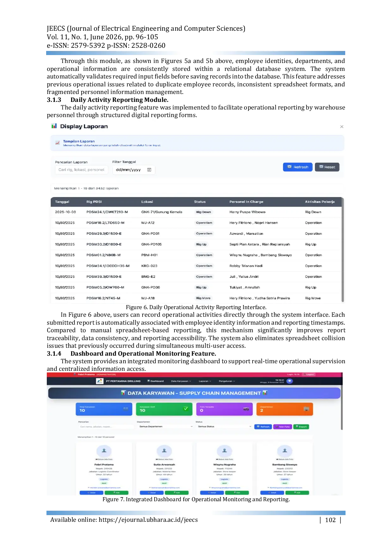Click the green checkmark icon on Karyawan Aktif card
The image size is (392, 555).
pos(186,408)
